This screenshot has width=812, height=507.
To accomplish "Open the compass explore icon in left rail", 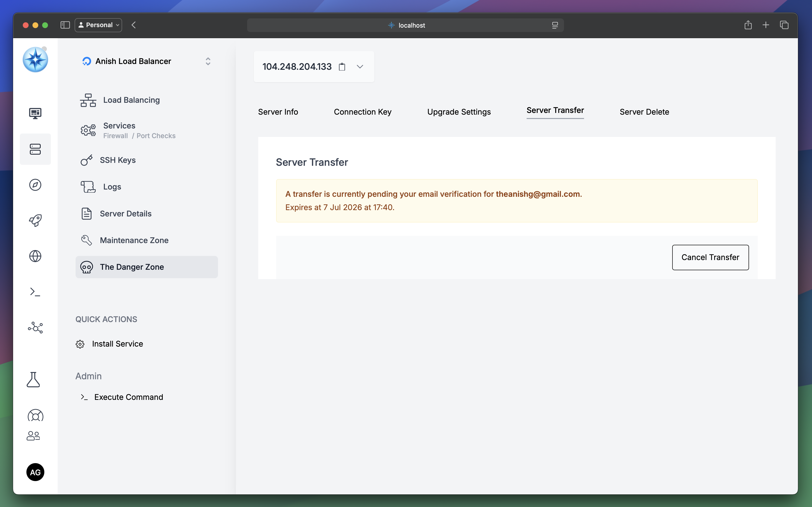I will [35, 185].
